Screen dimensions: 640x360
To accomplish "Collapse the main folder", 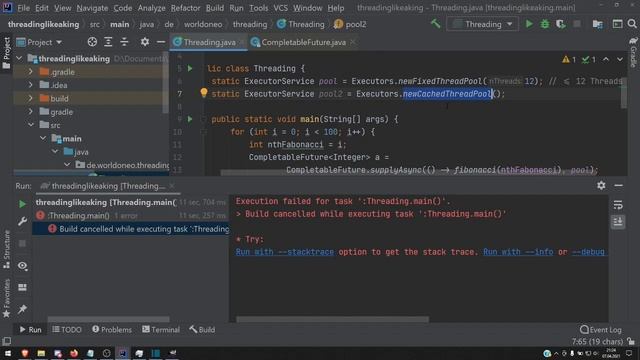I will pyautogui.click(x=43, y=138).
